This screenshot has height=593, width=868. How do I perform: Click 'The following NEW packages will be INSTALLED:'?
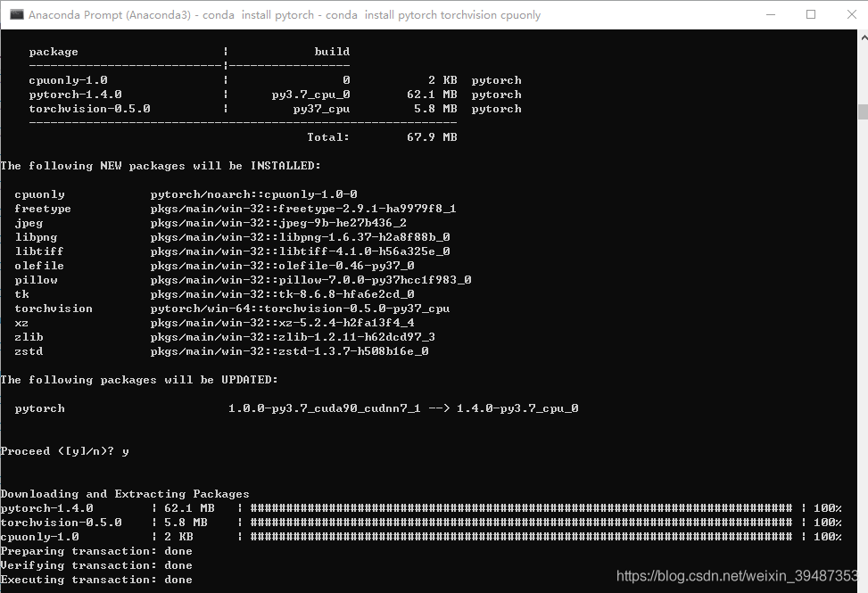click(x=161, y=166)
